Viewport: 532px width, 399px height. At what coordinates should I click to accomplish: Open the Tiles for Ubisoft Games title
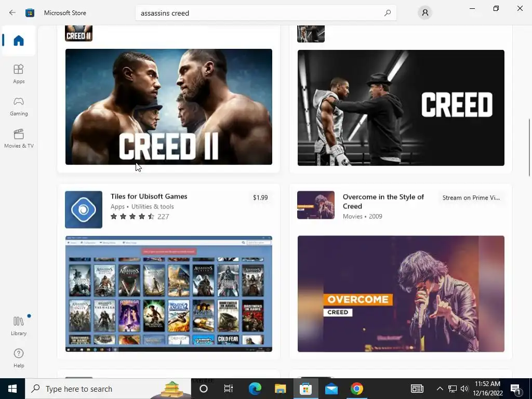tap(149, 196)
